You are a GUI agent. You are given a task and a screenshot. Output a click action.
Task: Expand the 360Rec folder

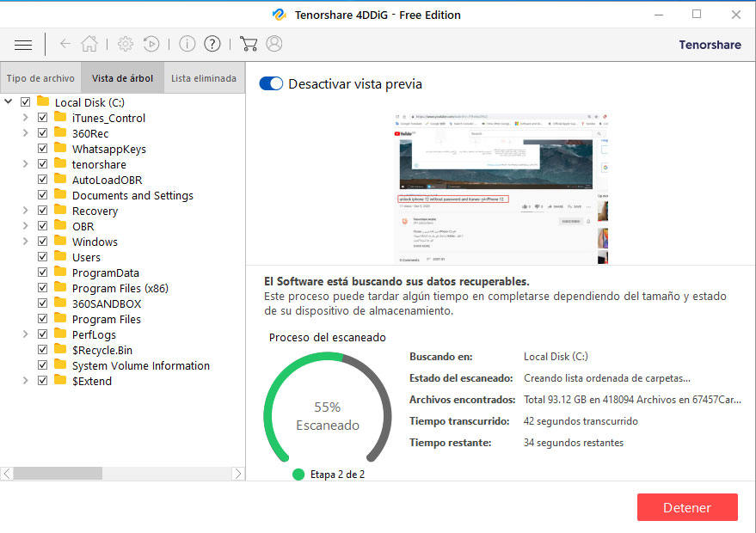tap(26, 132)
